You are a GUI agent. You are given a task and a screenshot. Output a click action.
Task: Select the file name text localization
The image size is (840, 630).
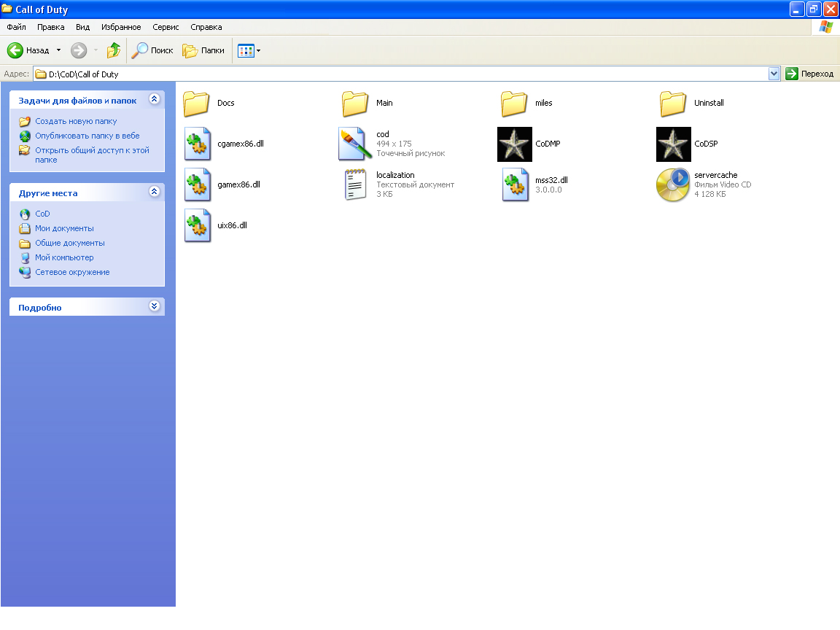[x=395, y=175]
